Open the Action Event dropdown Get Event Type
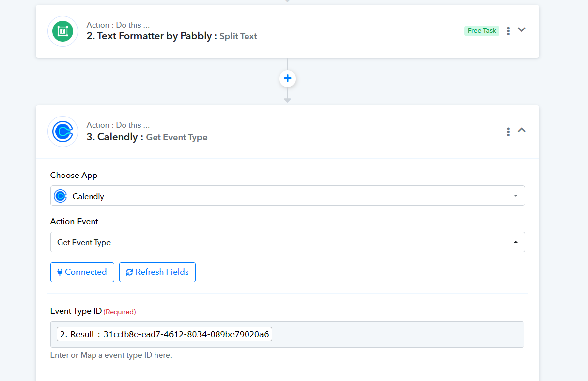 tap(287, 242)
